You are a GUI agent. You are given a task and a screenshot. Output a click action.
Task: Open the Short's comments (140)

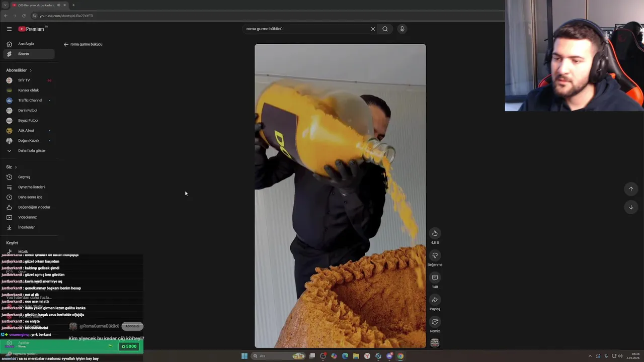tap(435, 278)
